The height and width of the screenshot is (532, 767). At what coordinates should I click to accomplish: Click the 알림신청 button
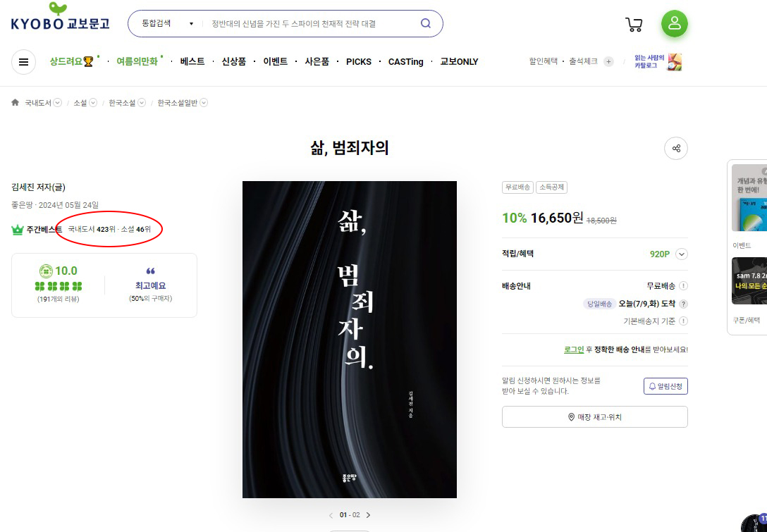(x=665, y=386)
